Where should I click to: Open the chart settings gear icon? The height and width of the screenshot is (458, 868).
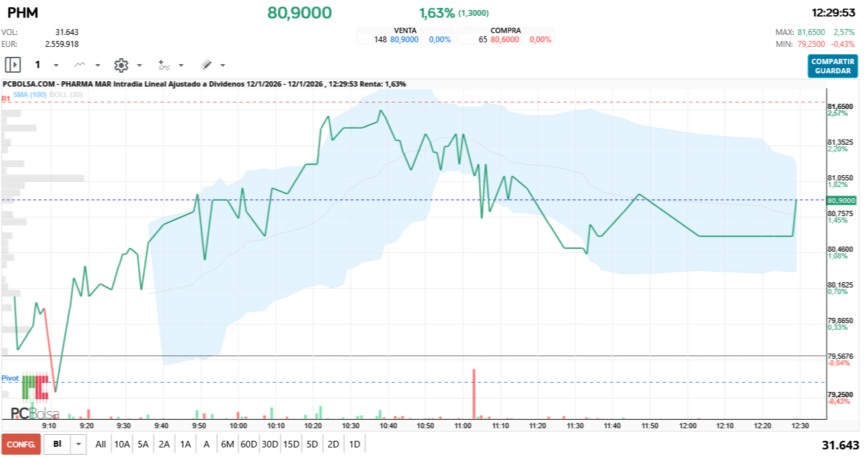(122, 65)
